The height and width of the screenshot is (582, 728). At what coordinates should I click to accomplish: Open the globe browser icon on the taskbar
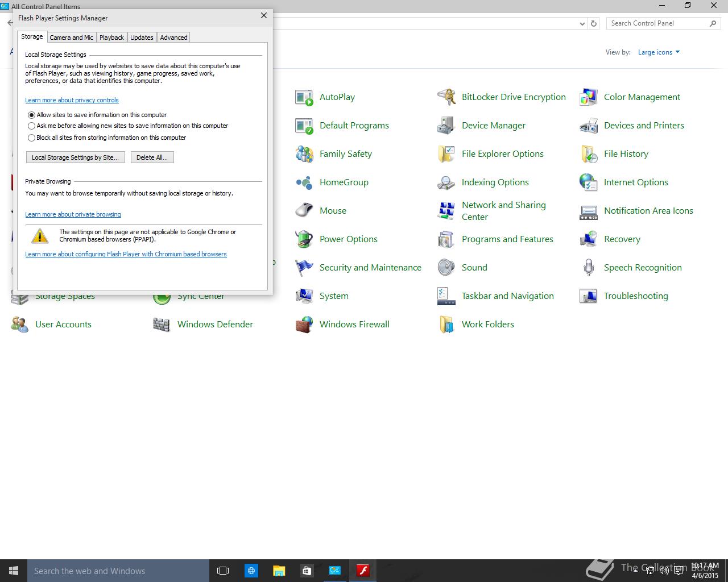click(251, 571)
